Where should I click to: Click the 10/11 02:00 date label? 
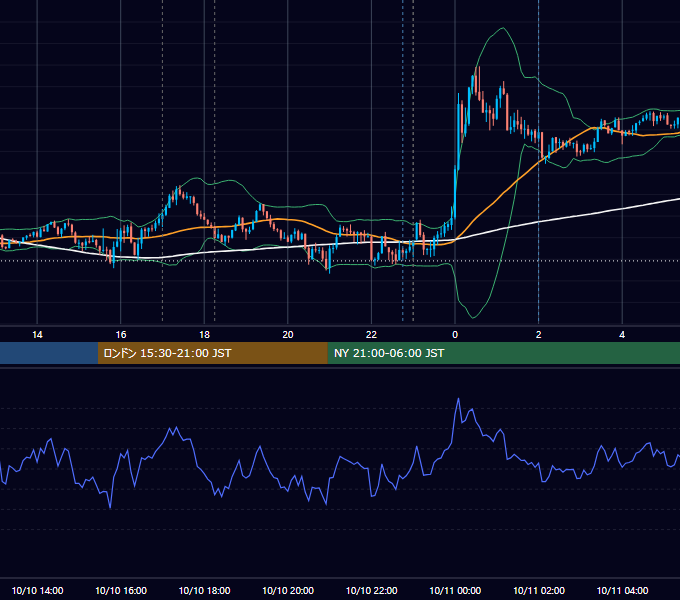[539, 590]
